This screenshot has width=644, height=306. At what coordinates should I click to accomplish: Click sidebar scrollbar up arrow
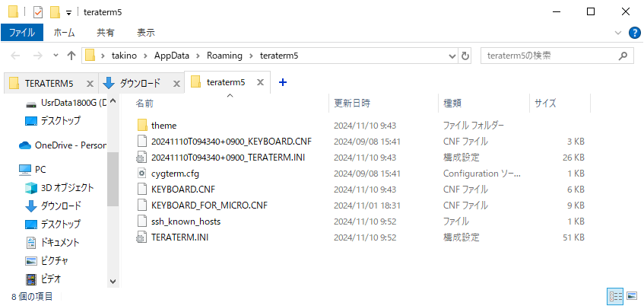coord(113,100)
